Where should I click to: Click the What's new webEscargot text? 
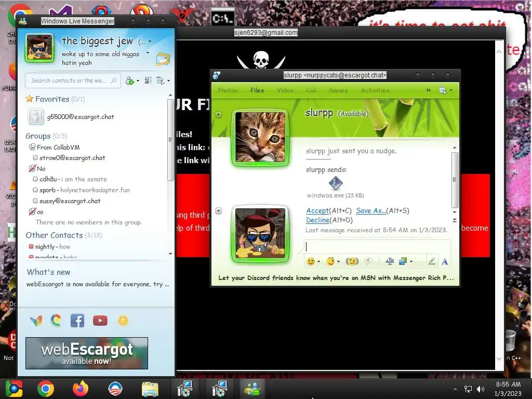pos(98,284)
